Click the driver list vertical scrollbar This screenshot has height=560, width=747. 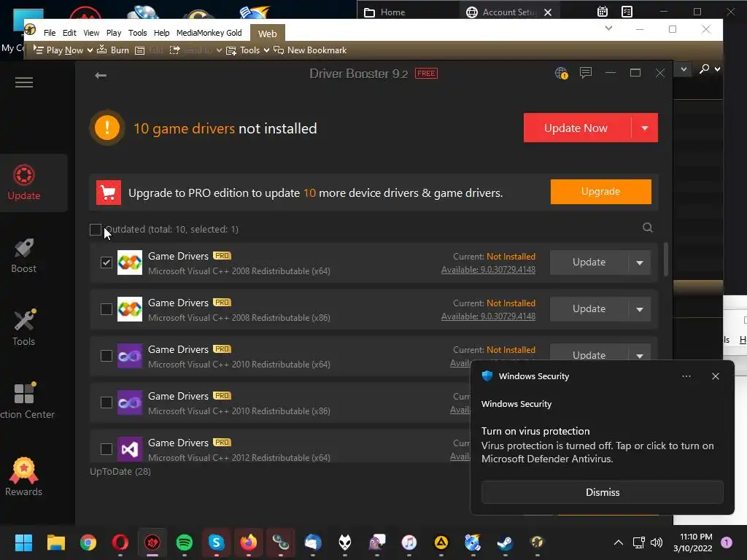[x=665, y=260]
